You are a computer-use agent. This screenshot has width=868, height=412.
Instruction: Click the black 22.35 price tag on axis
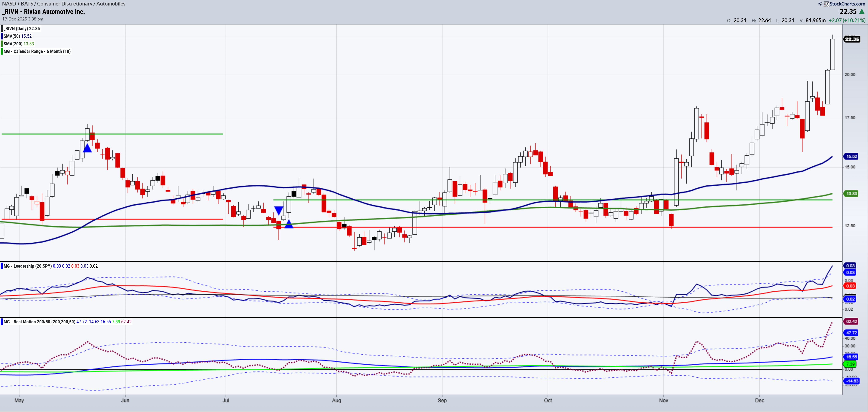852,39
